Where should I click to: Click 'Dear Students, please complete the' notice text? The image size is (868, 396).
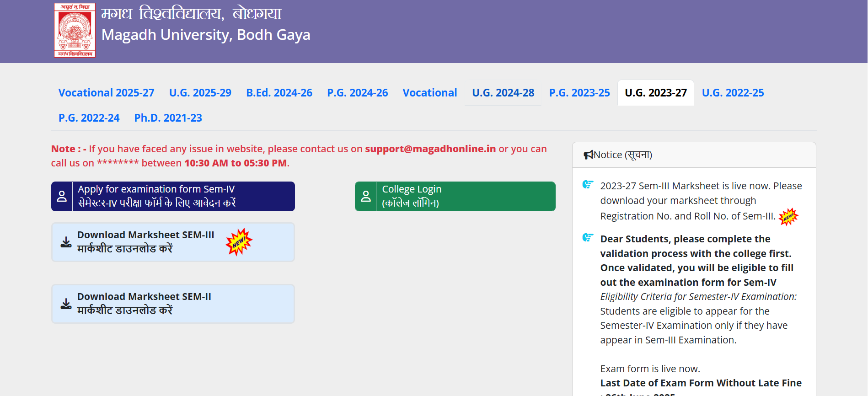point(685,239)
